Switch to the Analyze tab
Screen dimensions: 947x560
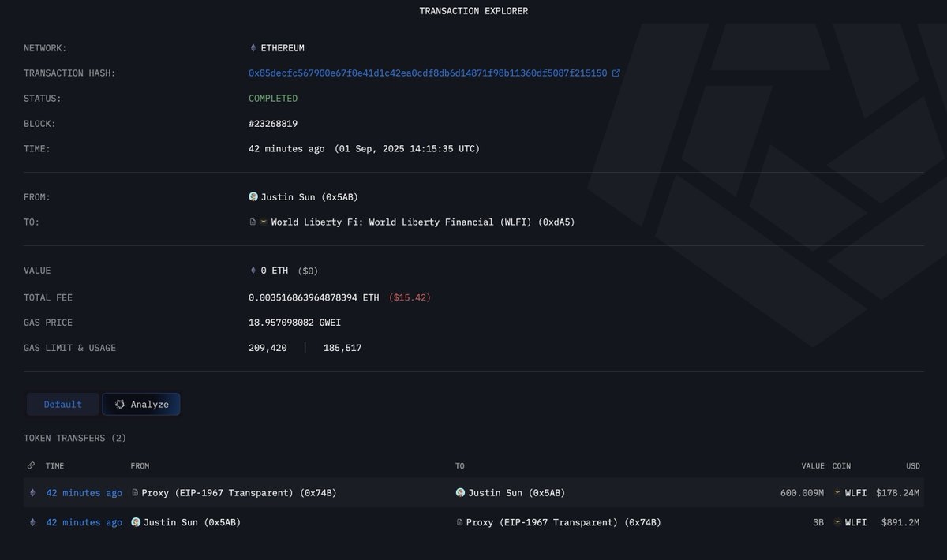point(141,405)
